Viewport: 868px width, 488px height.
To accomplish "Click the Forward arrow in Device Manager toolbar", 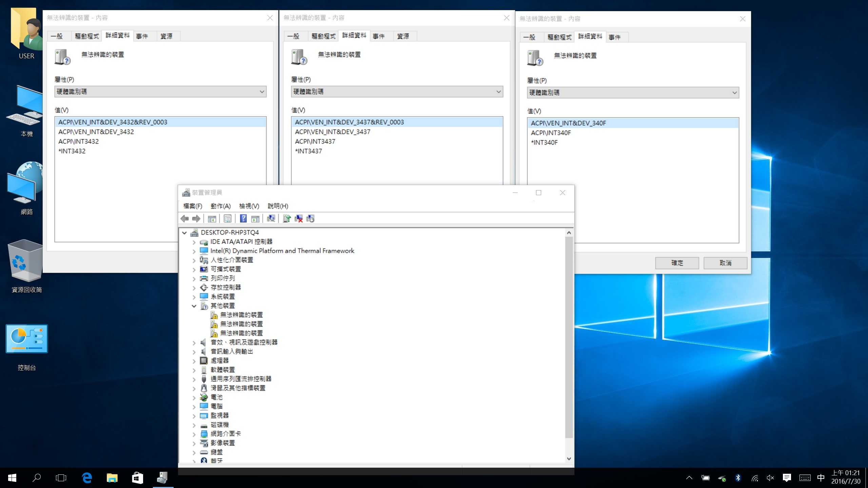I will pos(196,219).
